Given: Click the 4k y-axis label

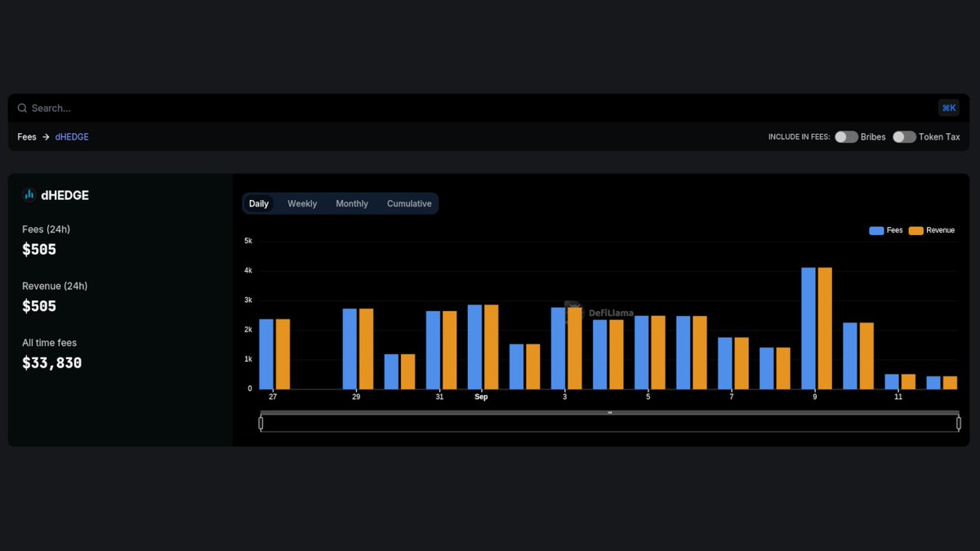Looking at the screenshot, I should pyautogui.click(x=248, y=270).
